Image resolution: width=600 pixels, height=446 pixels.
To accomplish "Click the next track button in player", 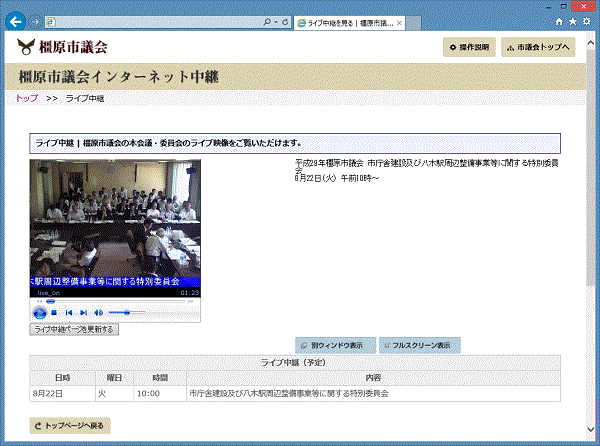I will (x=84, y=313).
